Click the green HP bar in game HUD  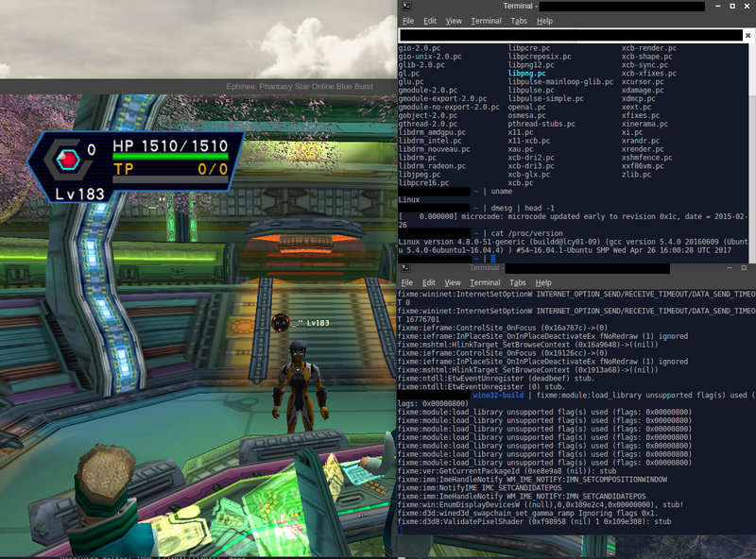(x=170, y=157)
